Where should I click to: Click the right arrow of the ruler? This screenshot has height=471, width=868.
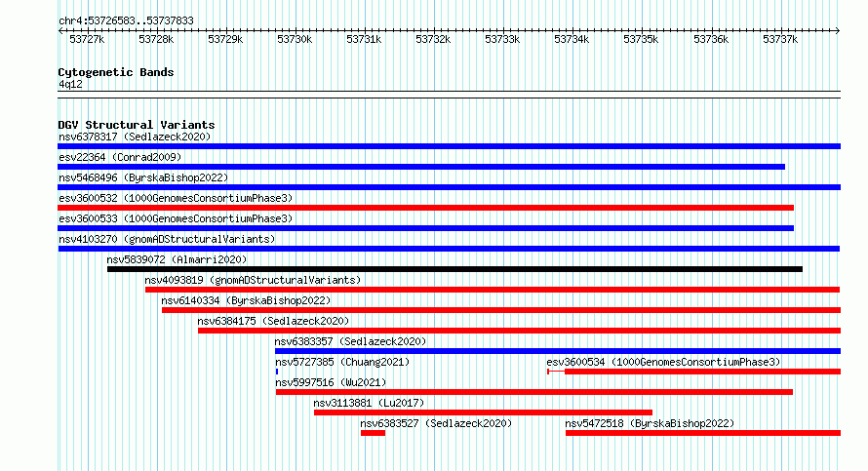838,31
